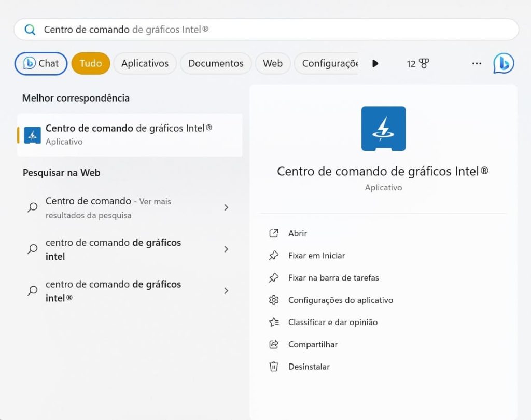531x420 pixels.
Task: Switch to the Aplicativos filter
Action: 145,63
